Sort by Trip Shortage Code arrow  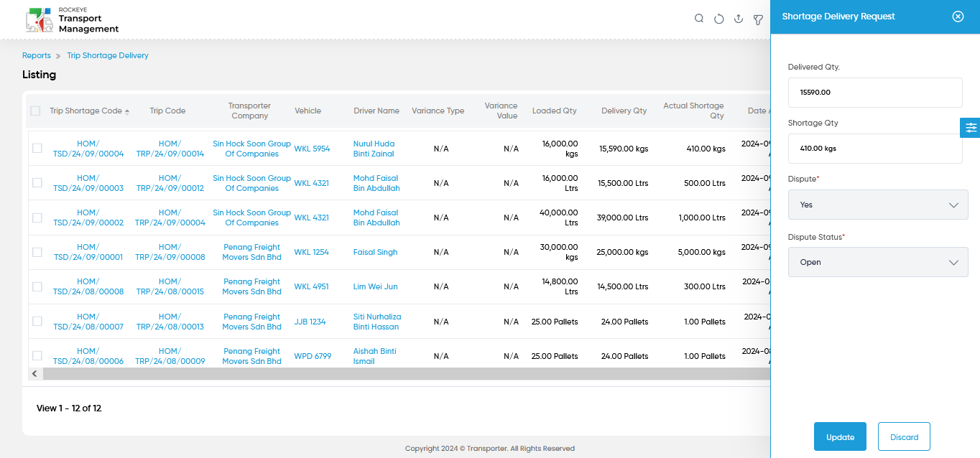(x=127, y=111)
